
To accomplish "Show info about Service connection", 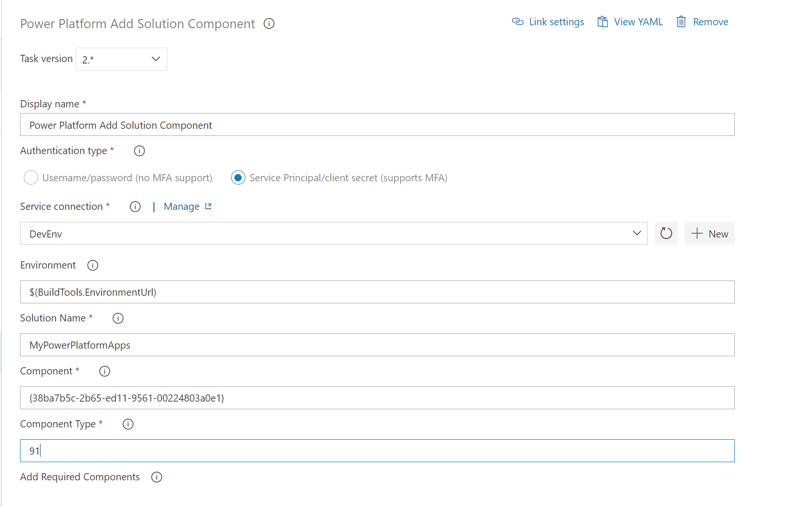I will [135, 207].
